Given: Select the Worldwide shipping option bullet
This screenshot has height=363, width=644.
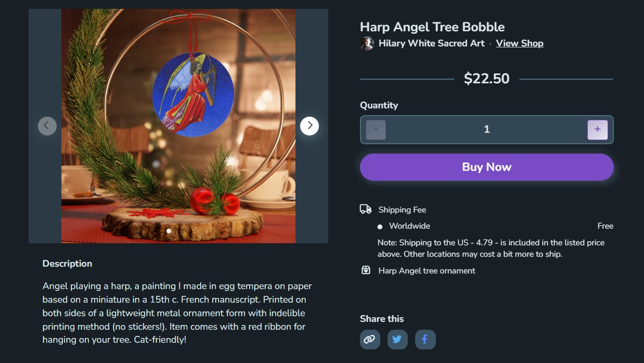Looking at the screenshot, I should 380,227.
